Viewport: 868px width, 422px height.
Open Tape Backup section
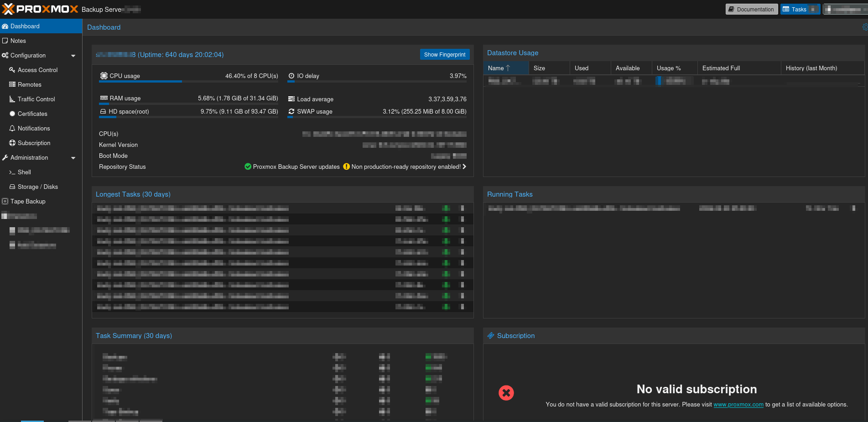tap(41, 201)
